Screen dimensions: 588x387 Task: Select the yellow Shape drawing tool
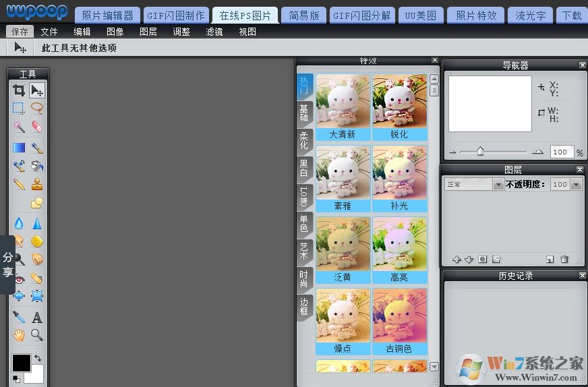[37, 202]
